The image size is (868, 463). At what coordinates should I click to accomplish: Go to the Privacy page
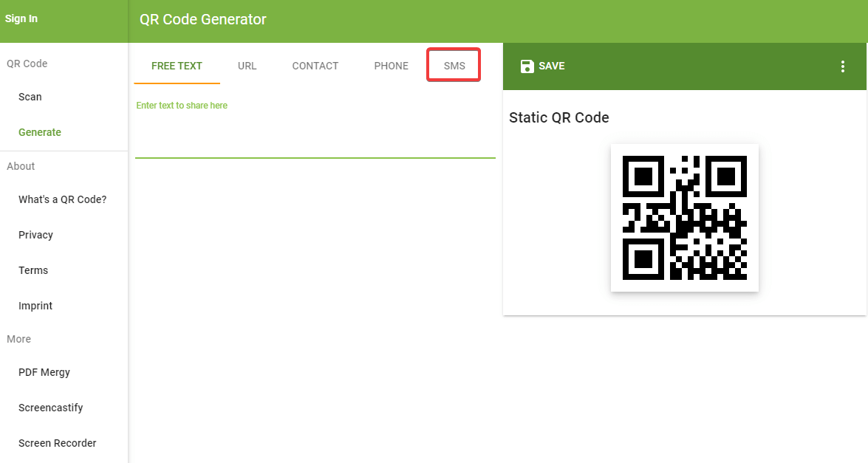tap(35, 235)
